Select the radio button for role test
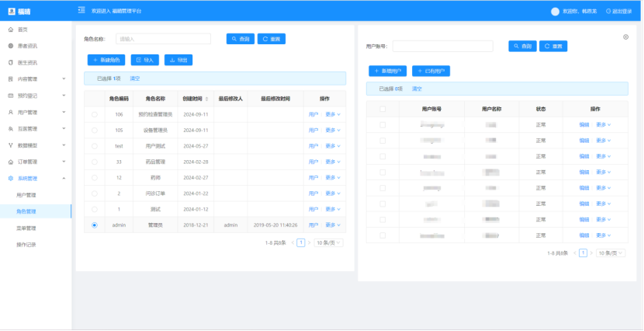644x331 pixels. point(95,145)
